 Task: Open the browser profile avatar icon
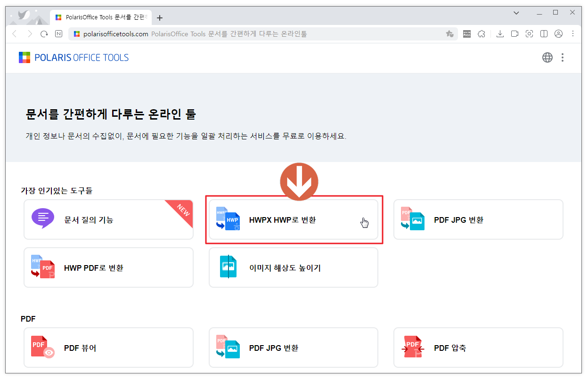[x=559, y=33]
